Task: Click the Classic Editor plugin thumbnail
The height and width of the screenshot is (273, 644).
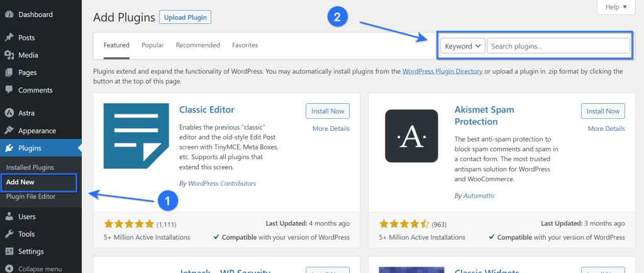Action: [x=135, y=136]
